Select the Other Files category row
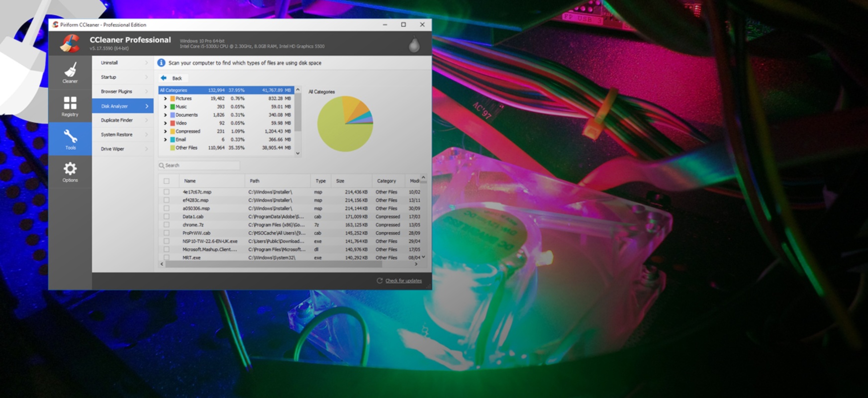 [x=226, y=148]
